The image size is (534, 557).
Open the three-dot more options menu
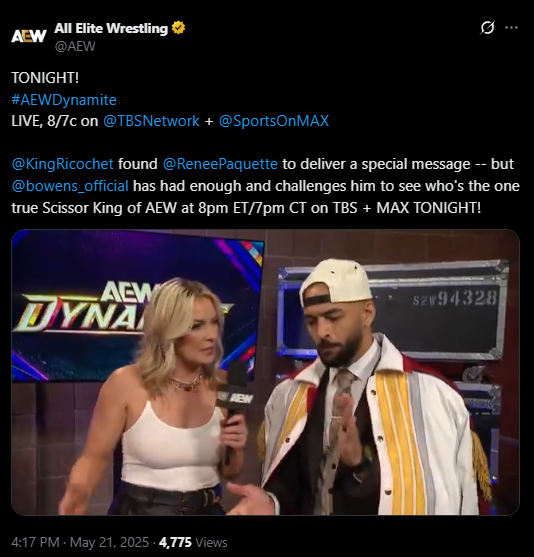click(x=511, y=27)
